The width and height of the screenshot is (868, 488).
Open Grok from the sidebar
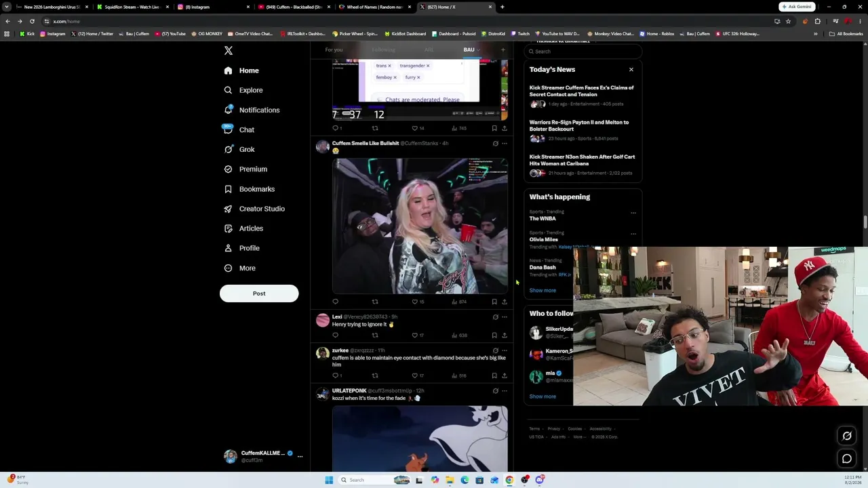(x=239, y=149)
